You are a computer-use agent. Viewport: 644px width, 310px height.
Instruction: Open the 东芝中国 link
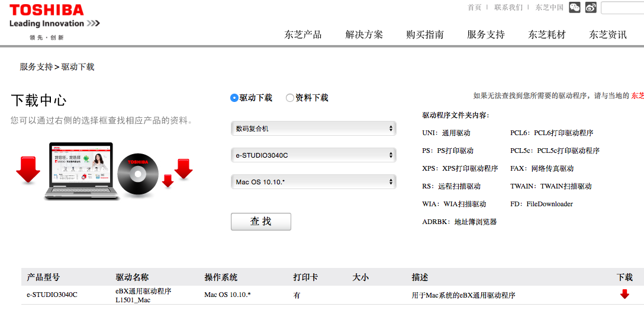pos(549,7)
